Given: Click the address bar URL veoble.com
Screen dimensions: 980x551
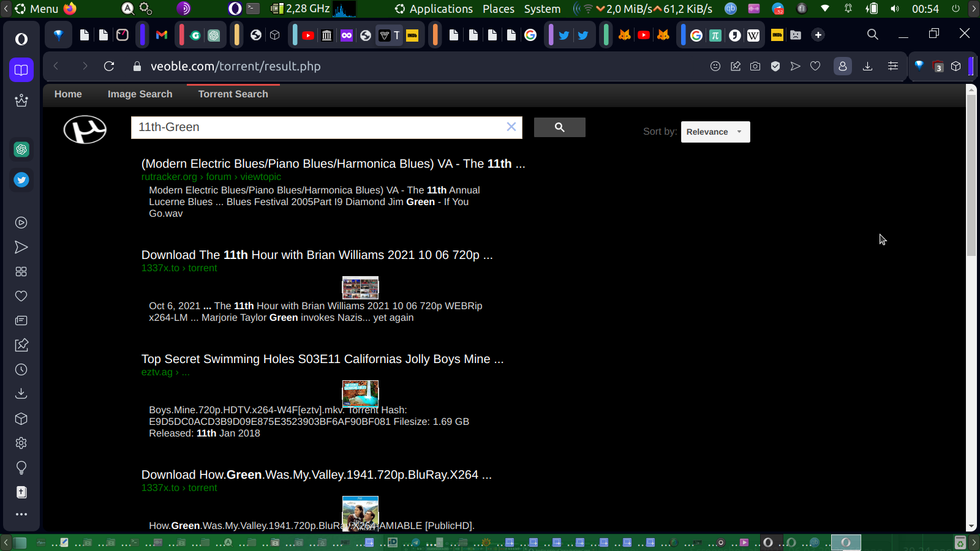Looking at the screenshot, I should coord(236,66).
